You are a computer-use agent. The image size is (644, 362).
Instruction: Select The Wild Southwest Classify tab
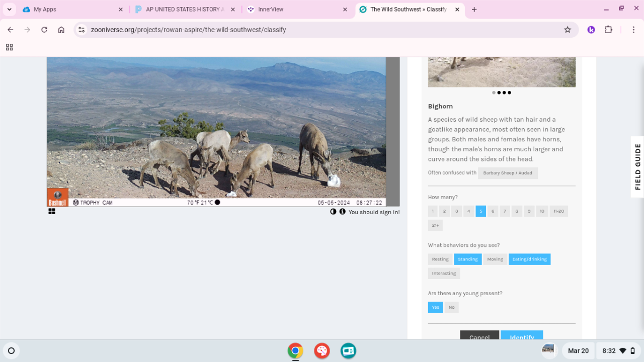410,9
